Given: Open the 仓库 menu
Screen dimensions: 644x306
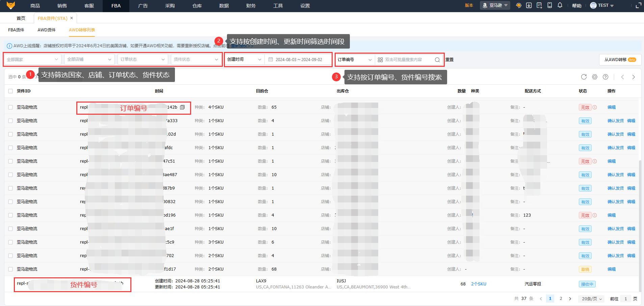Looking at the screenshot, I should coord(197,6).
